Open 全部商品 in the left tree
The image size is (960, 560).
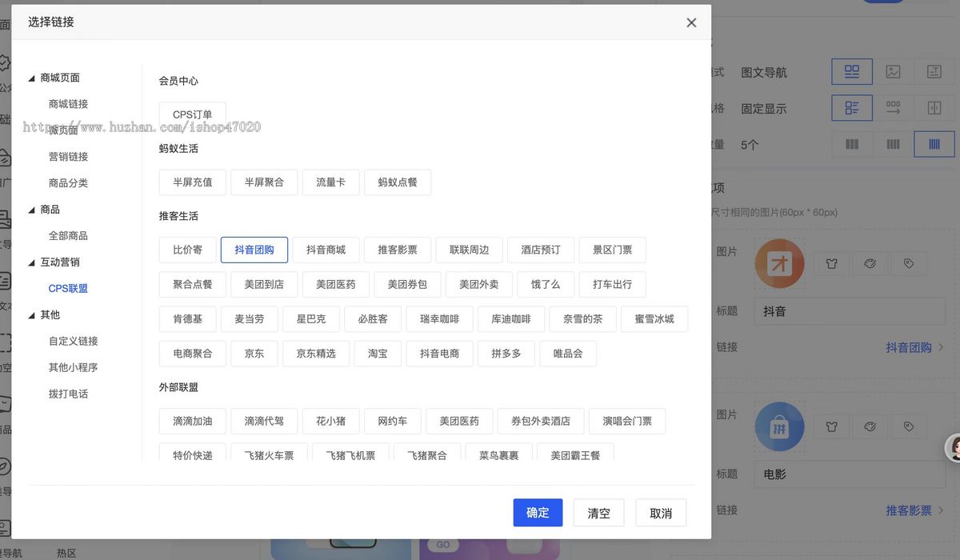pyautogui.click(x=68, y=235)
